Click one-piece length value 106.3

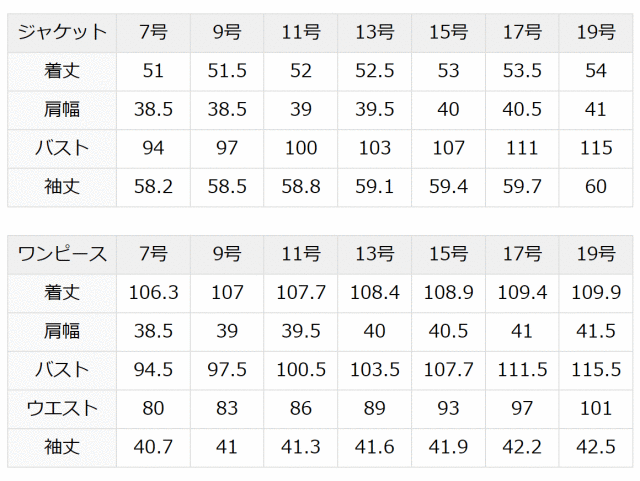(153, 293)
